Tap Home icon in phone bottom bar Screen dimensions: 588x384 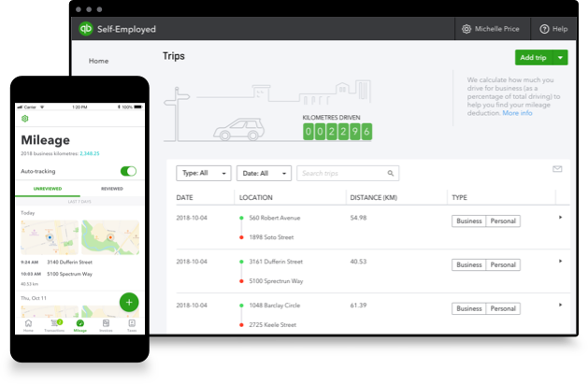(x=28, y=325)
